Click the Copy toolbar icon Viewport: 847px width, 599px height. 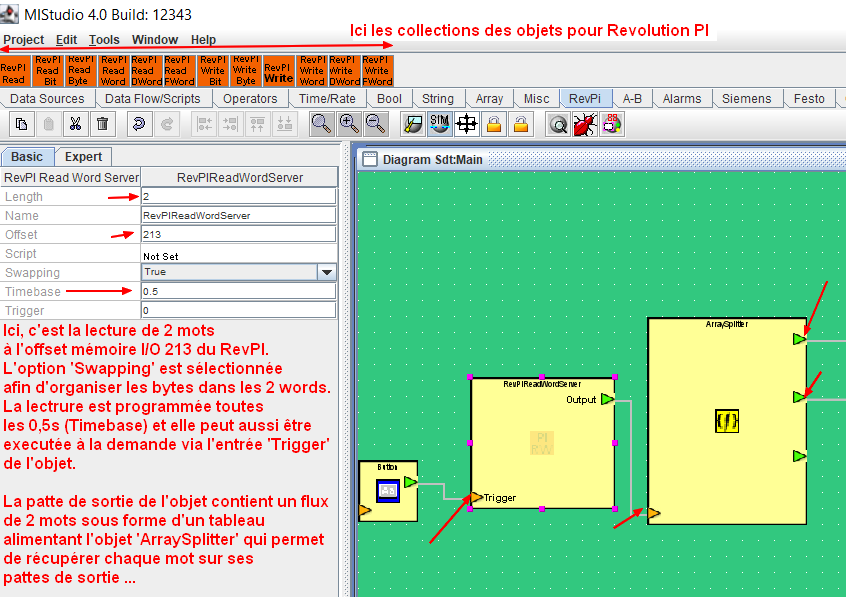tap(22, 125)
